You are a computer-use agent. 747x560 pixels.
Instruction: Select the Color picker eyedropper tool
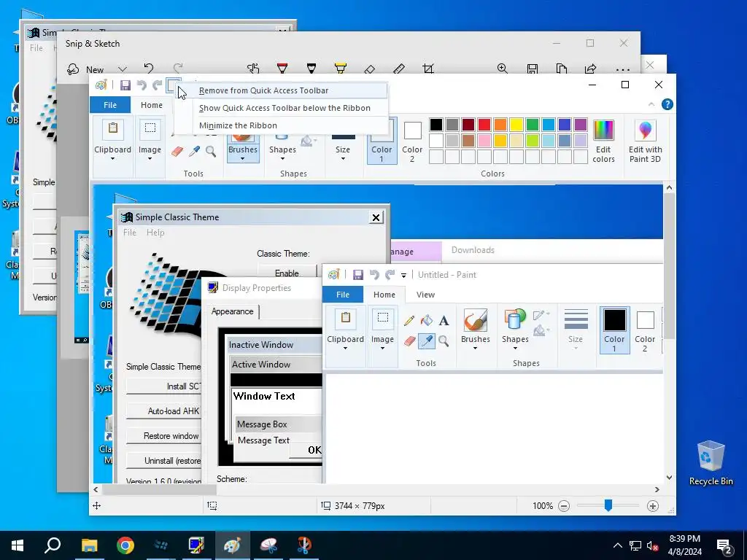click(194, 152)
